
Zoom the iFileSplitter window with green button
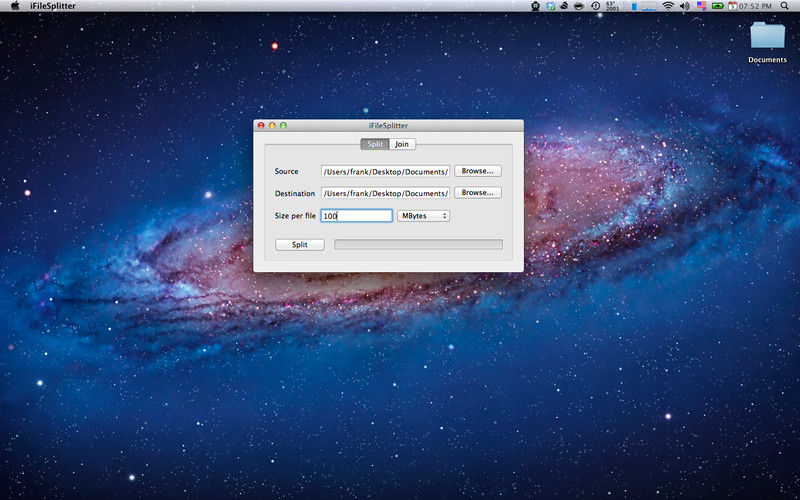[x=283, y=126]
